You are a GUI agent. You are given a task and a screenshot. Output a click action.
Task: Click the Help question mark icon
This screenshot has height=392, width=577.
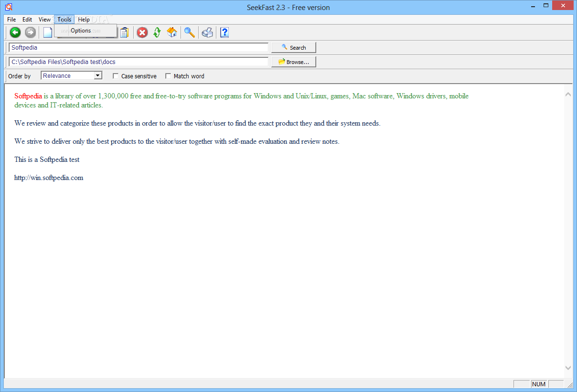224,32
